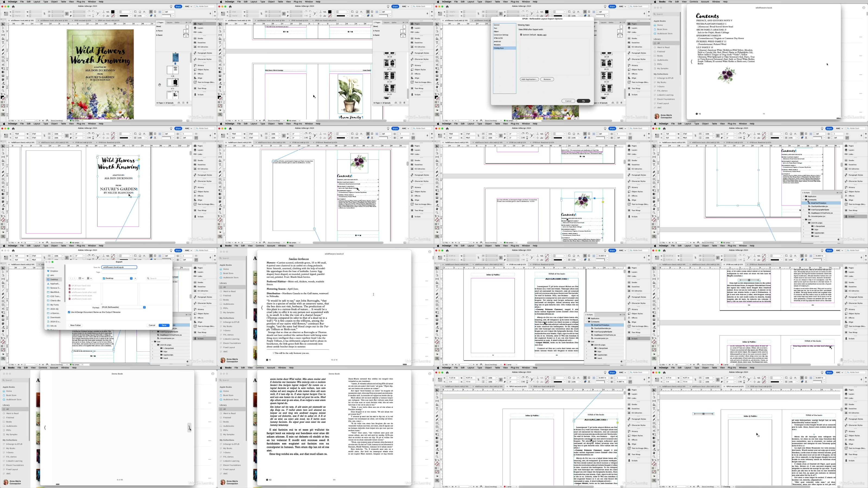
Task: Click Add Application button in export options
Action: coord(529,79)
